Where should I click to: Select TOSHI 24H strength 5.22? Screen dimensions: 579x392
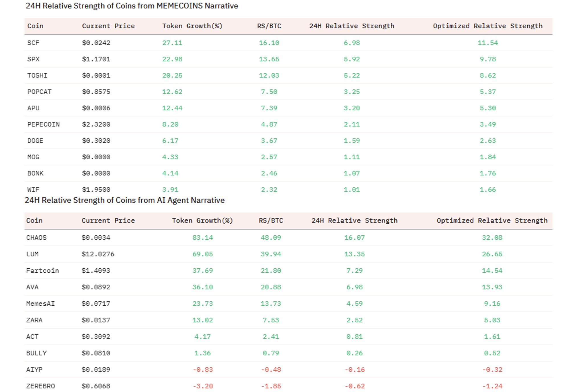[x=352, y=75]
